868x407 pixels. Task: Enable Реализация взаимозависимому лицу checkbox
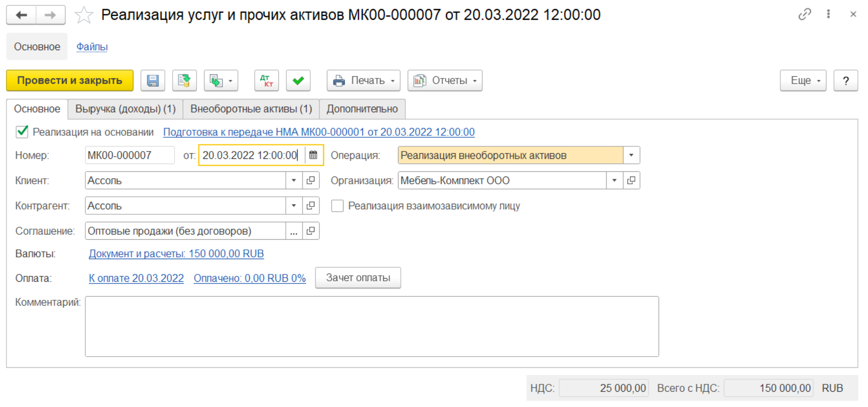pyautogui.click(x=337, y=206)
